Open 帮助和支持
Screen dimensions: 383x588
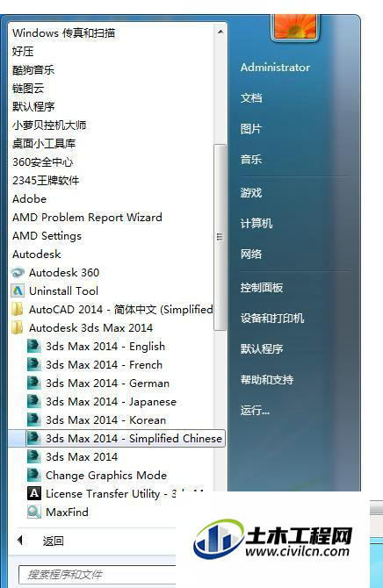[x=266, y=379]
